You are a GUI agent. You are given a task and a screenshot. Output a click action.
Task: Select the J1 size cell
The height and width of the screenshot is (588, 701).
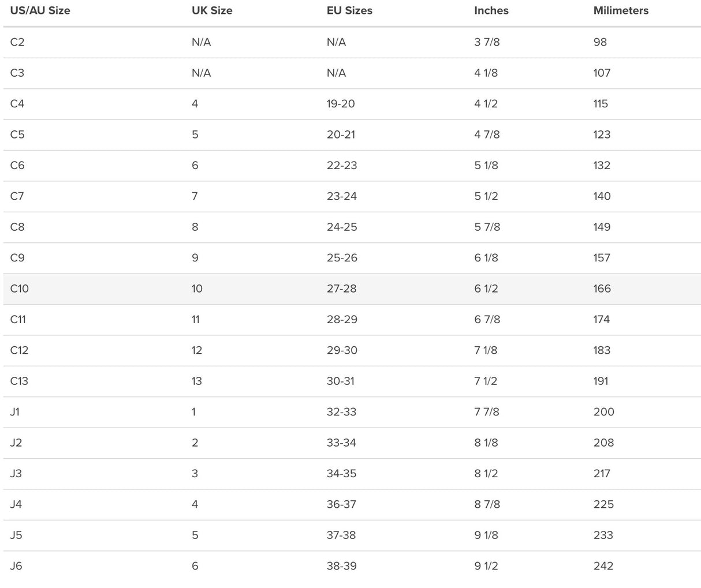[x=15, y=412]
